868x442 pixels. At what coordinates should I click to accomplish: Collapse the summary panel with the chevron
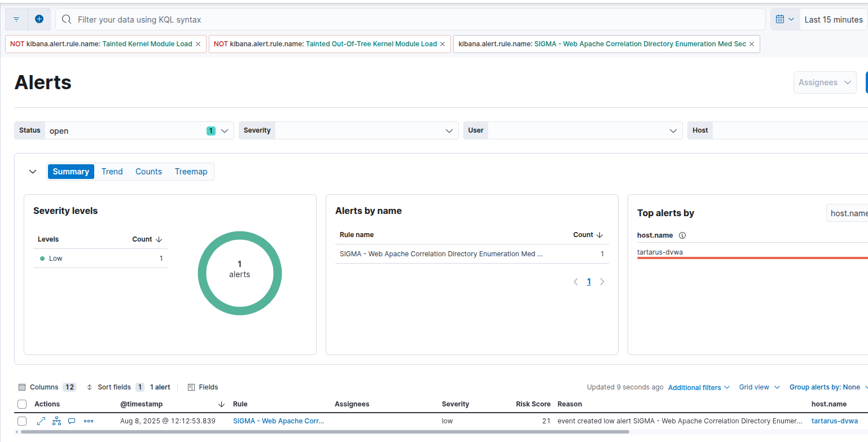click(33, 172)
